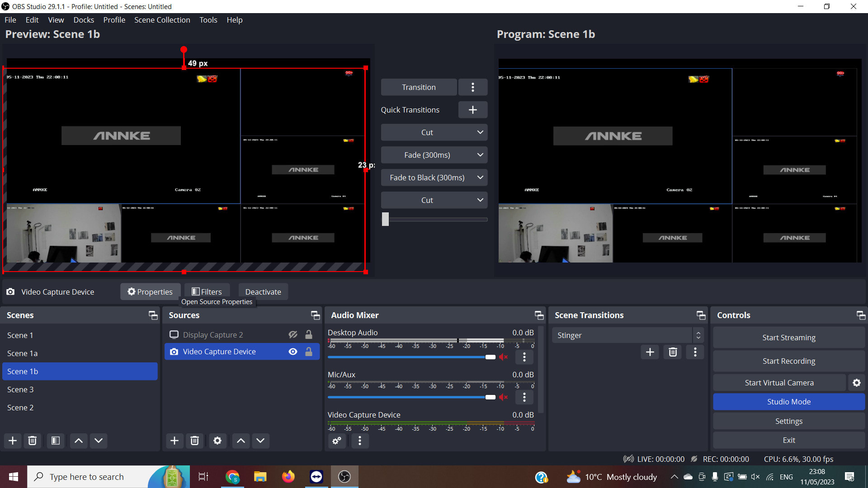Click Start Recording button

click(788, 361)
